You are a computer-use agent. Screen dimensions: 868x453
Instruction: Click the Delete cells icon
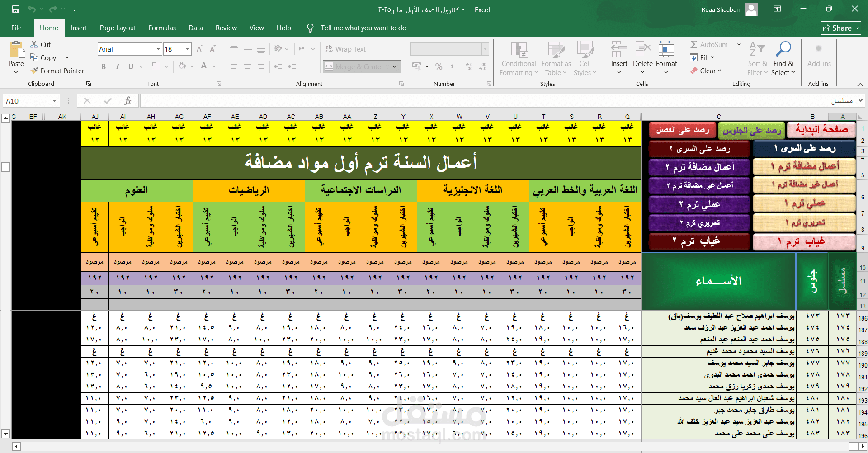pyautogui.click(x=642, y=50)
